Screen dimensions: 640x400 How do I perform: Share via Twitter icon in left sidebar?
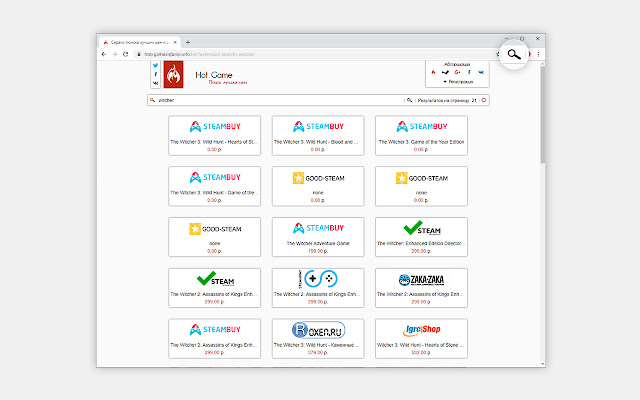(156, 65)
